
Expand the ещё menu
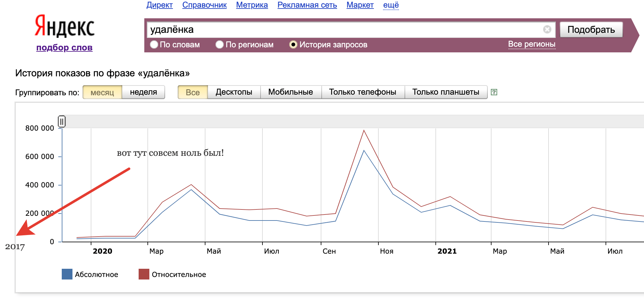(391, 5)
